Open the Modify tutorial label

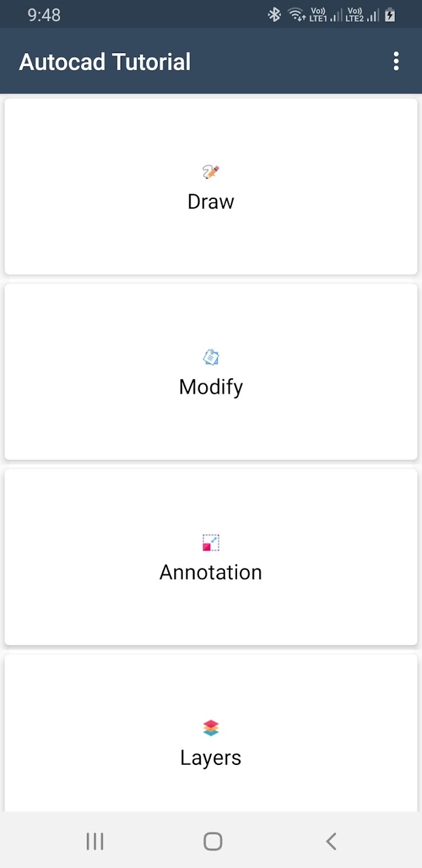coord(211,386)
